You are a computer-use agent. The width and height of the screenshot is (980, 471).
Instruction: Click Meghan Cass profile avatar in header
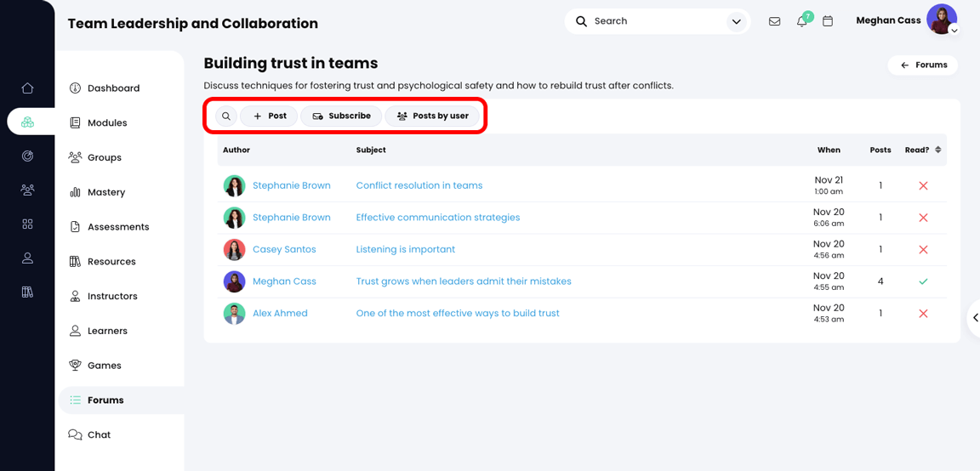[x=941, y=19]
